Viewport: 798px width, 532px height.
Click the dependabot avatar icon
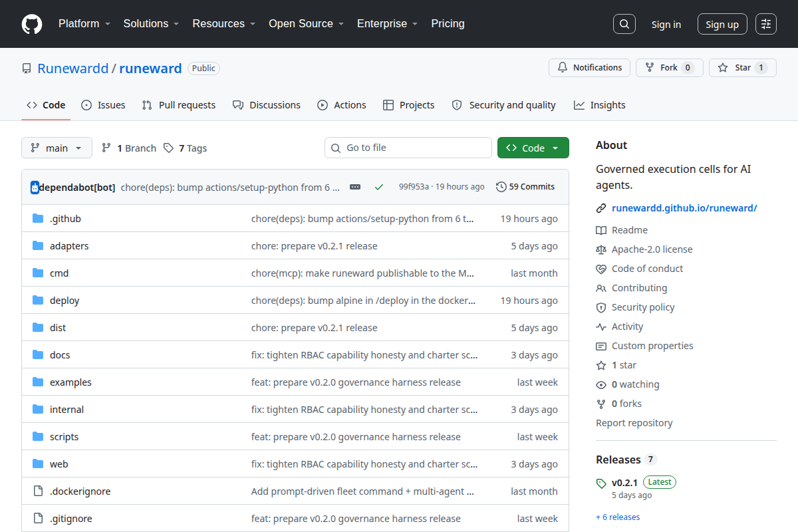pos(35,188)
